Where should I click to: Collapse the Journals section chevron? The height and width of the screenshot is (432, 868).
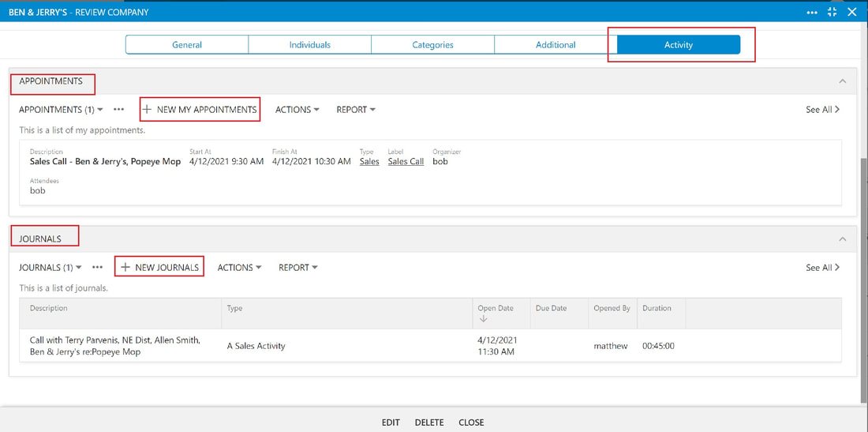pos(843,239)
